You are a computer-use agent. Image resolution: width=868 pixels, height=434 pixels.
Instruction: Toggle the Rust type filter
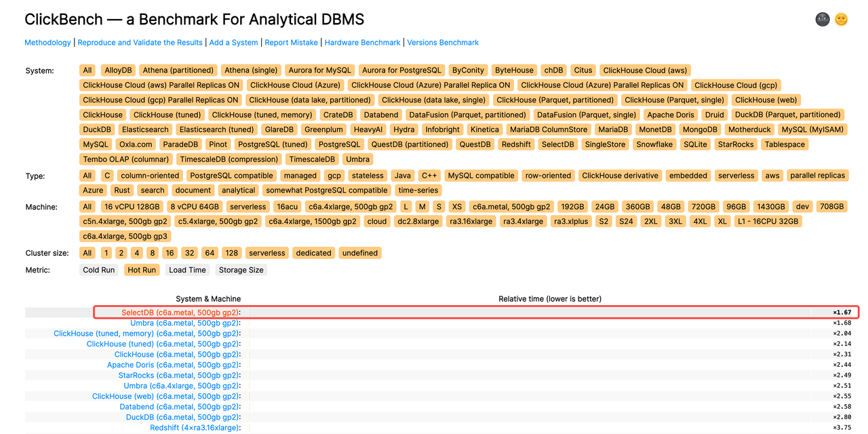point(122,191)
